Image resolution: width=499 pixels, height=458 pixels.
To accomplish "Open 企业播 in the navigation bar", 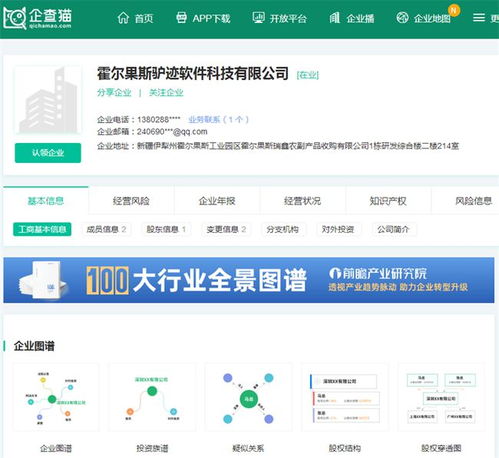I will pyautogui.click(x=360, y=18).
